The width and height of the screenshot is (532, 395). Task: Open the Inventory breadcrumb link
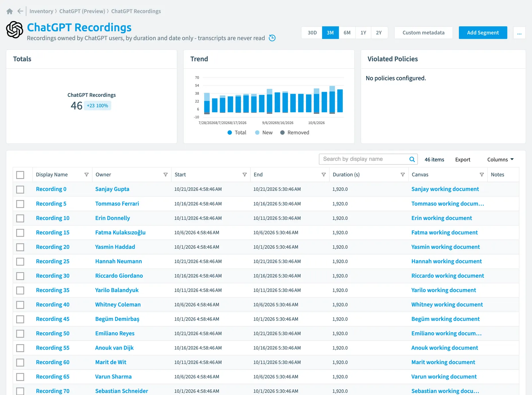click(x=41, y=11)
